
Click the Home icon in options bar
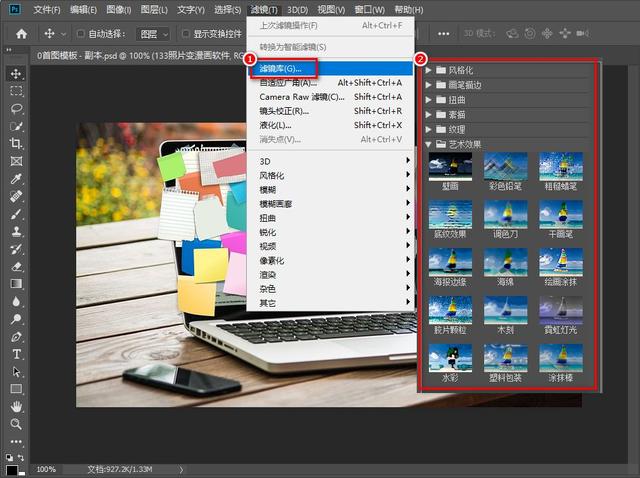coord(21,33)
